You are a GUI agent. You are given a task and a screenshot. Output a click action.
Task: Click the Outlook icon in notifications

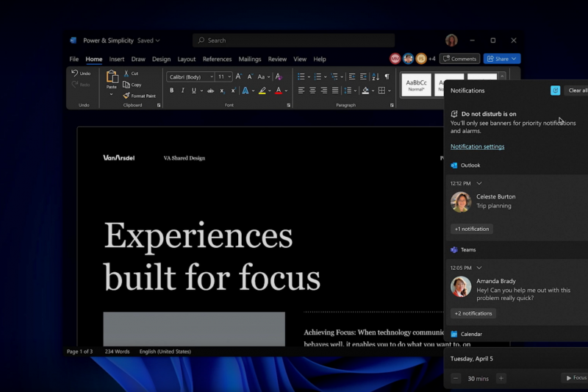point(454,165)
